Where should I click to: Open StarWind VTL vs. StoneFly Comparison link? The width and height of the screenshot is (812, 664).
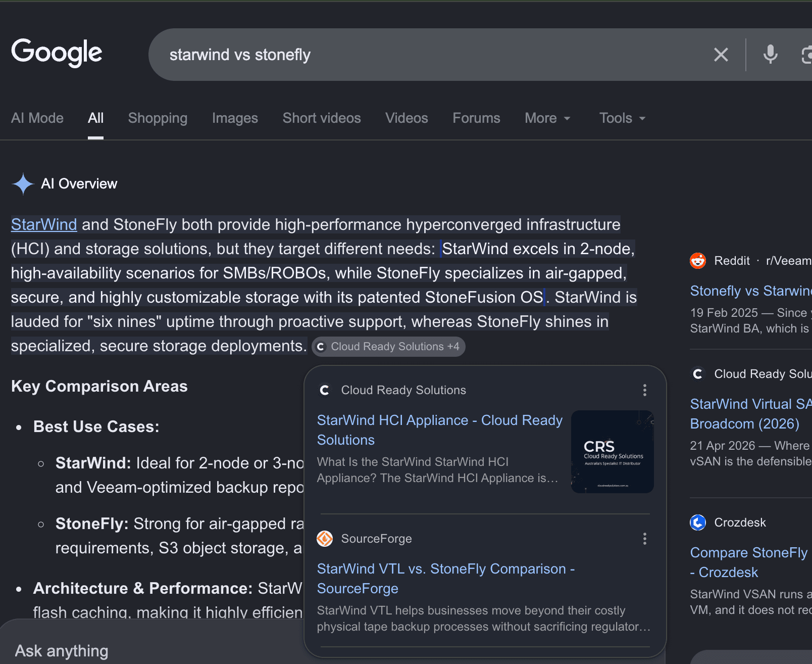coord(446,579)
